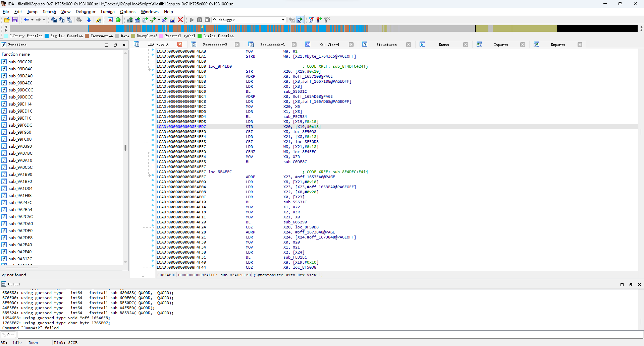Switch to the Imports tab
This screenshot has width=644, height=346.
(x=501, y=45)
